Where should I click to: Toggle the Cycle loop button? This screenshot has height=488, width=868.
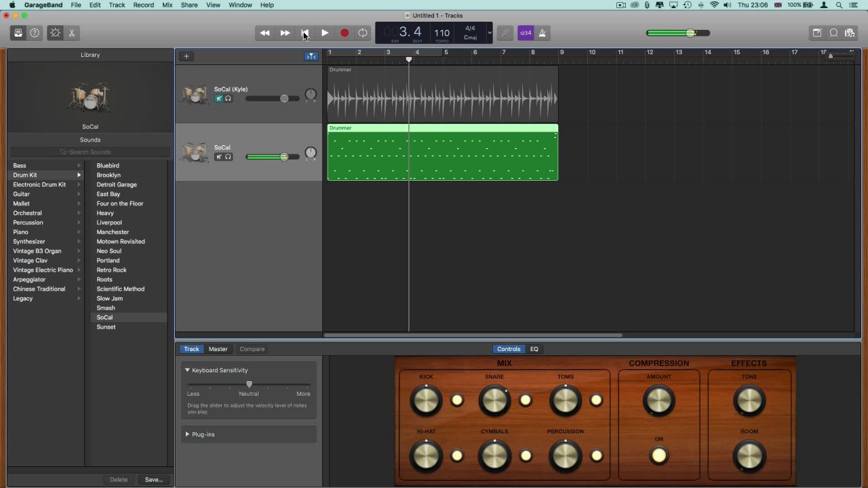(x=363, y=33)
